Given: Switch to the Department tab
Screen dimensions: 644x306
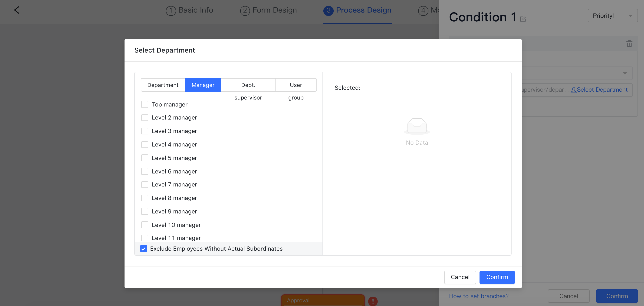Looking at the screenshot, I should pyautogui.click(x=163, y=85).
